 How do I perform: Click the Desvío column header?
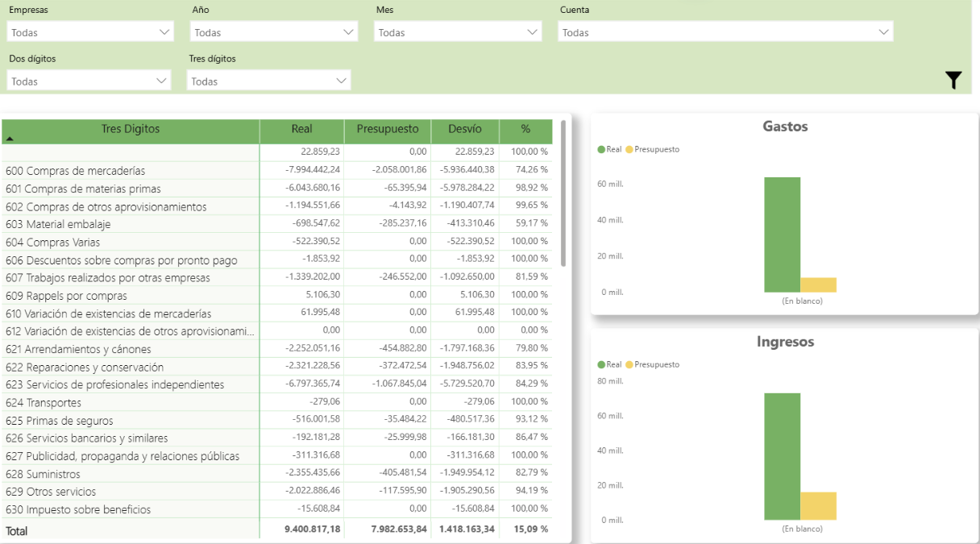(464, 129)
